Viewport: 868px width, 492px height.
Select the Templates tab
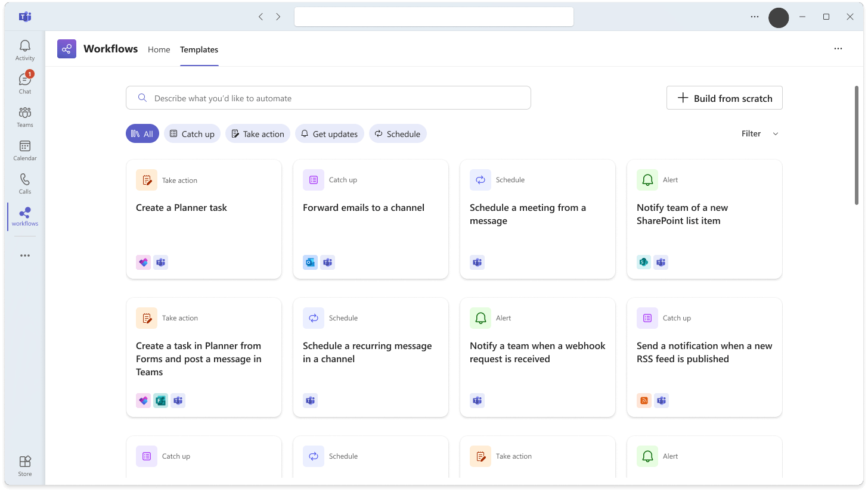[x=199, y=49]
